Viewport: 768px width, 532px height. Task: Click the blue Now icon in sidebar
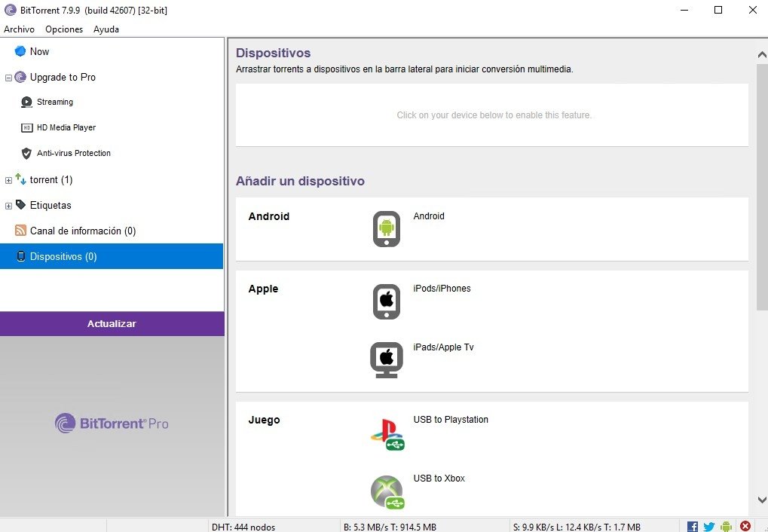click(x=20, y=51)
